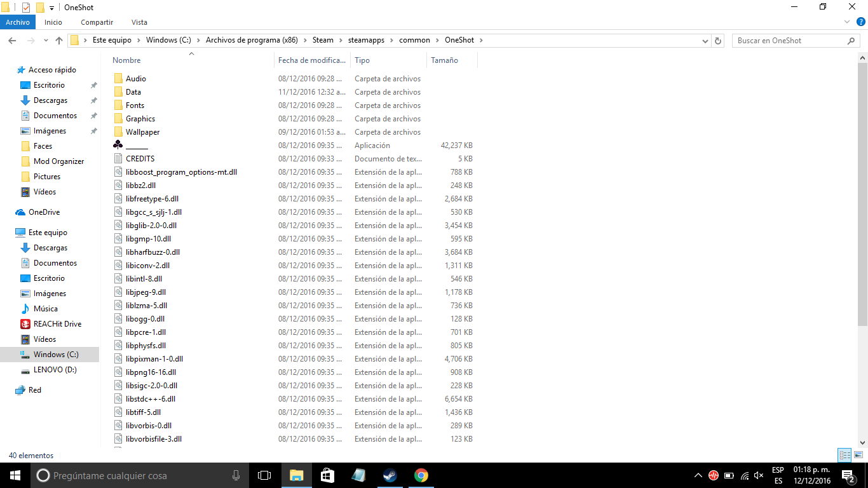The height and width of the screenshot is (488, 868).
Task: Select the libstdc++-6.dll file name
Action: point(150,399)
